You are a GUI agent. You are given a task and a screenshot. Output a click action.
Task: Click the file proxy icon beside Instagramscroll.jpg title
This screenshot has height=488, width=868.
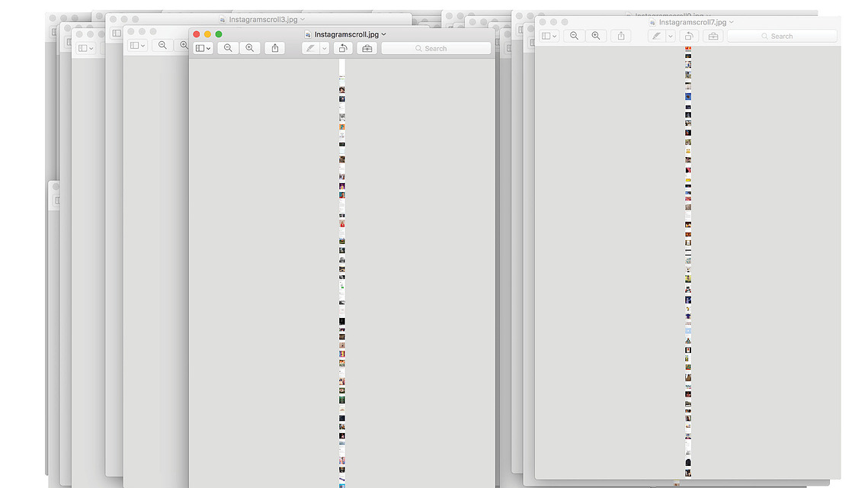pos(308,34)
